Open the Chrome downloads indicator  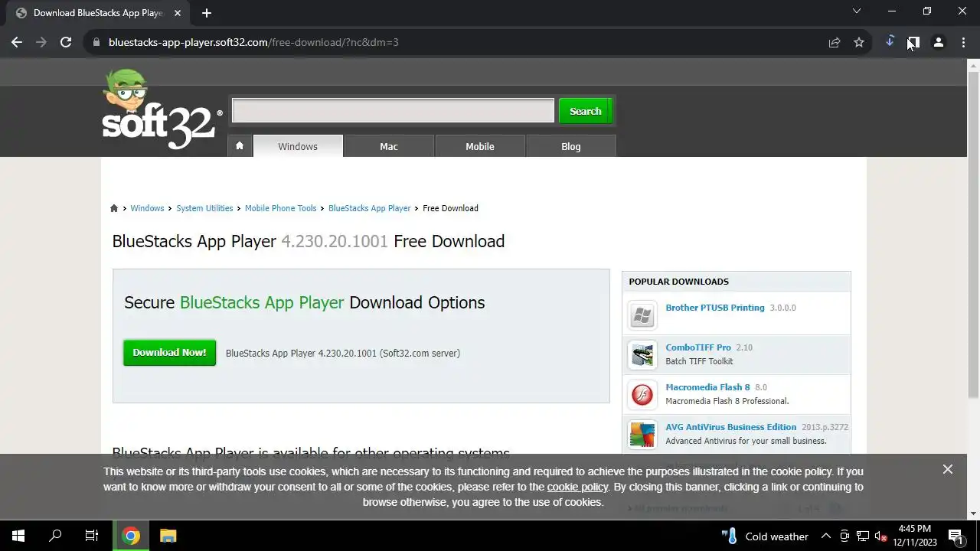pos(890,42)
